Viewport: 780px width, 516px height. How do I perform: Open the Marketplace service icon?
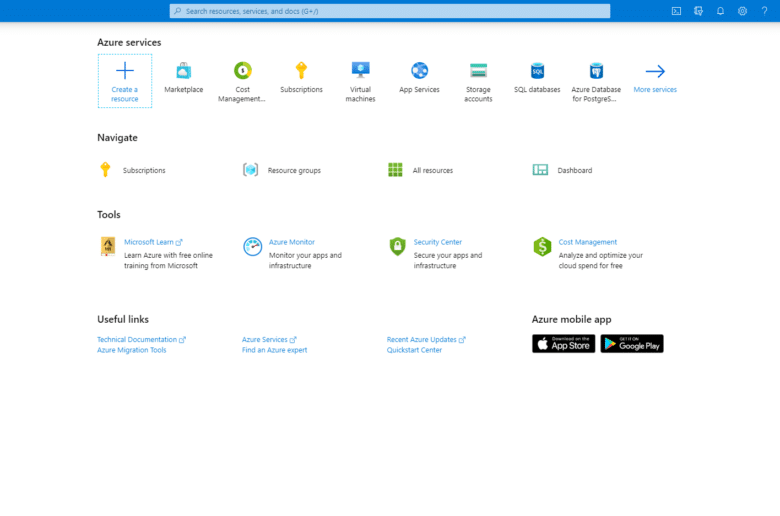184,71
